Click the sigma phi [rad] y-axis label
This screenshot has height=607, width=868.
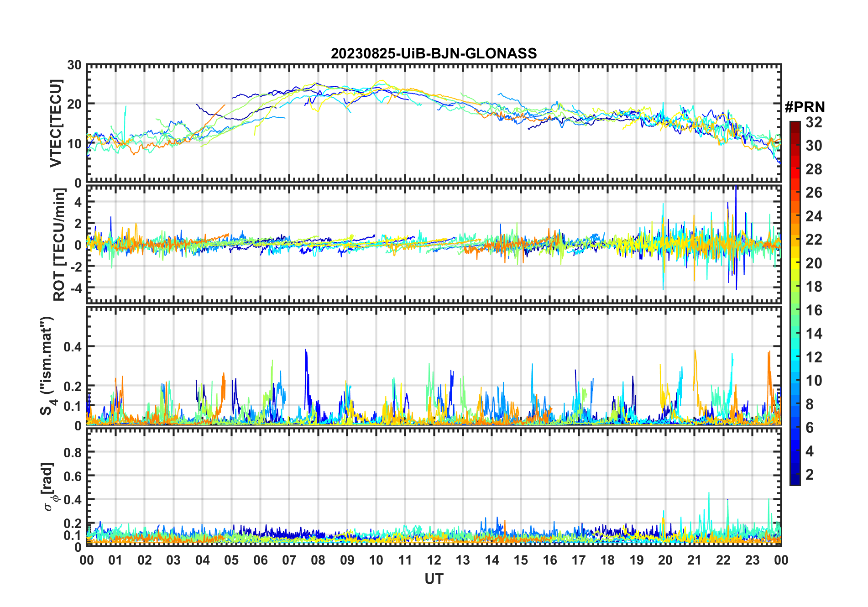[49, 487]
